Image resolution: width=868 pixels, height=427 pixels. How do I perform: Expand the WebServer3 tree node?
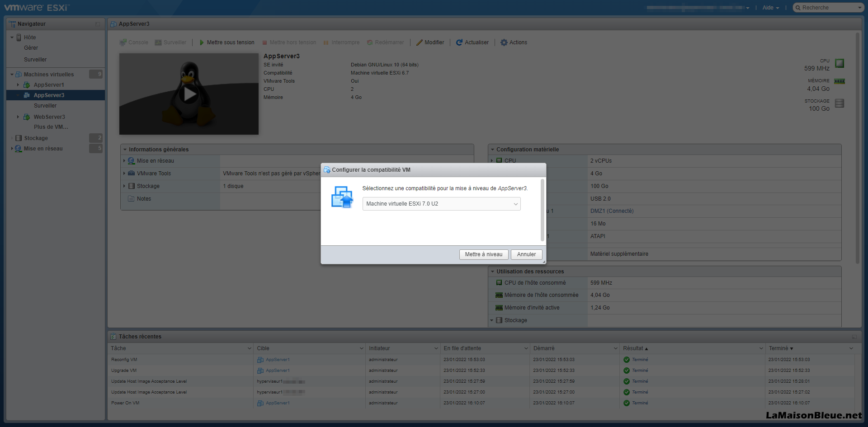coord(18,117)
